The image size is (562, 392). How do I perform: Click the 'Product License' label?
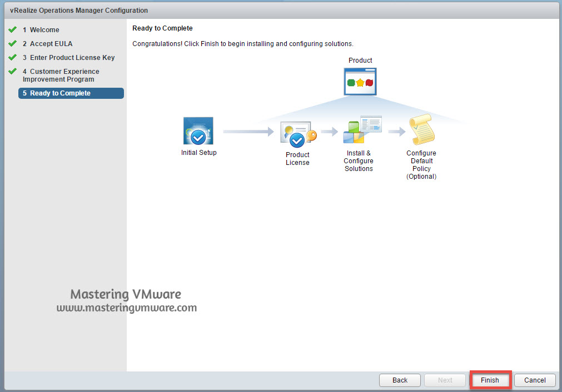pyautogui.click(x=297, y=159)
